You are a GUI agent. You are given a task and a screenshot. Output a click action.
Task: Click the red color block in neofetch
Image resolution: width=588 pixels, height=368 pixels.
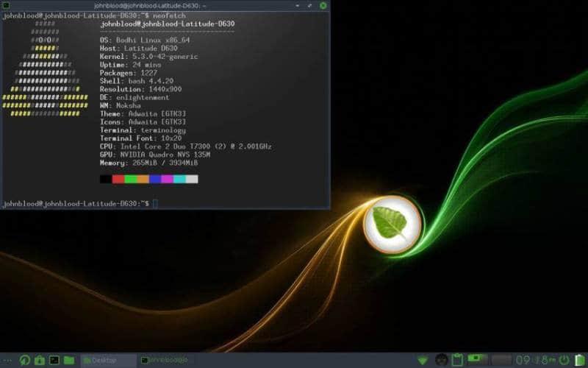[x=118, y=179]
